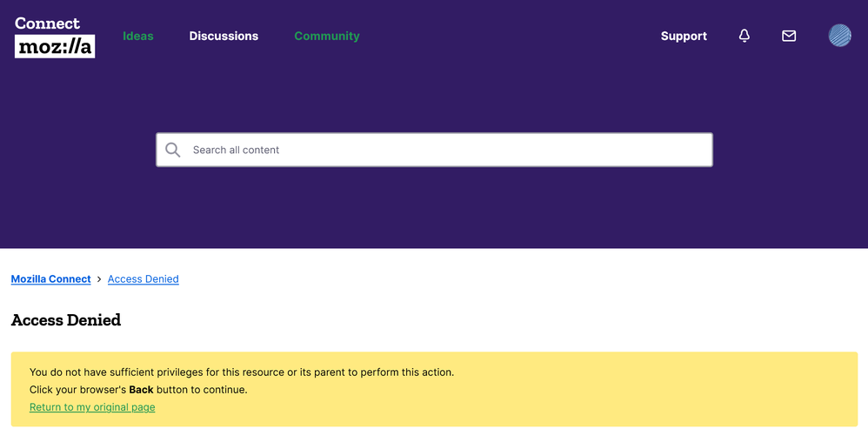Click the insufficient privileges message text
868x429 pixels.
[x=242, y=372]
